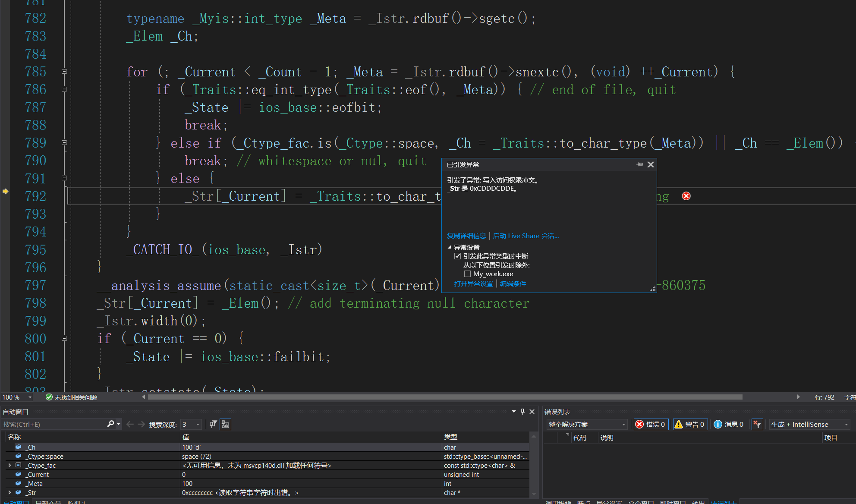This screenshot has height=504, width=856.
Task: Toggle the highlighted Autos toolbar icon
Action: click(x=226, y=425)
